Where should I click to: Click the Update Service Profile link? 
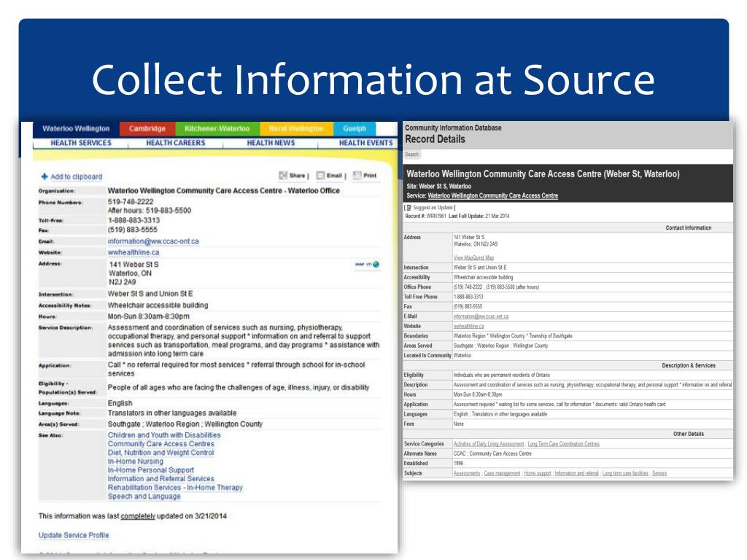click(74, 535)
